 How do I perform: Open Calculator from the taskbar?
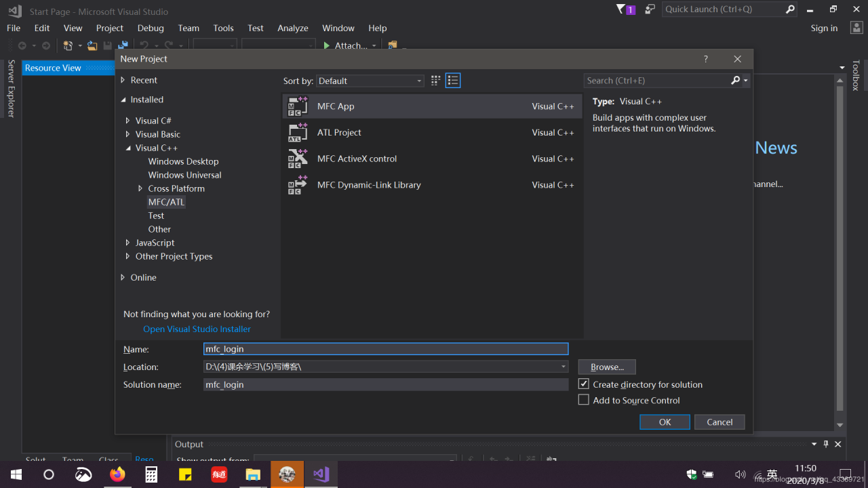(151, 474)
